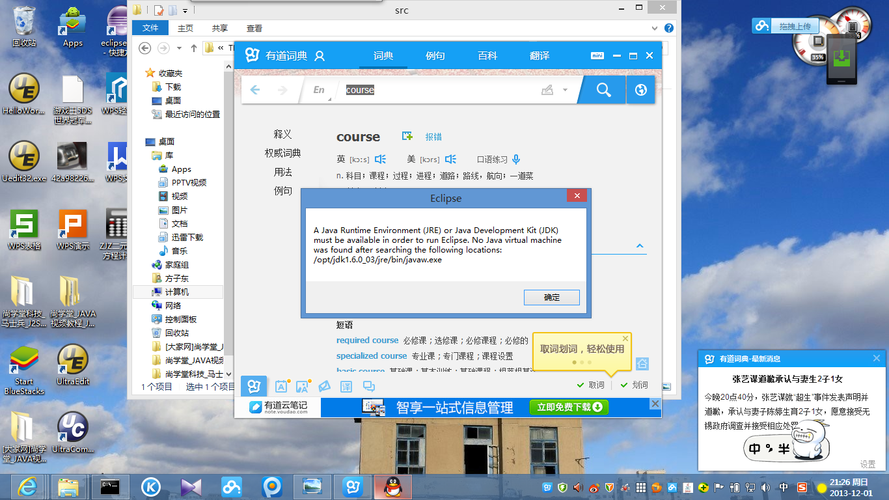Open the 主页 ribbon tab in Explorer

(x=185, y=28)
